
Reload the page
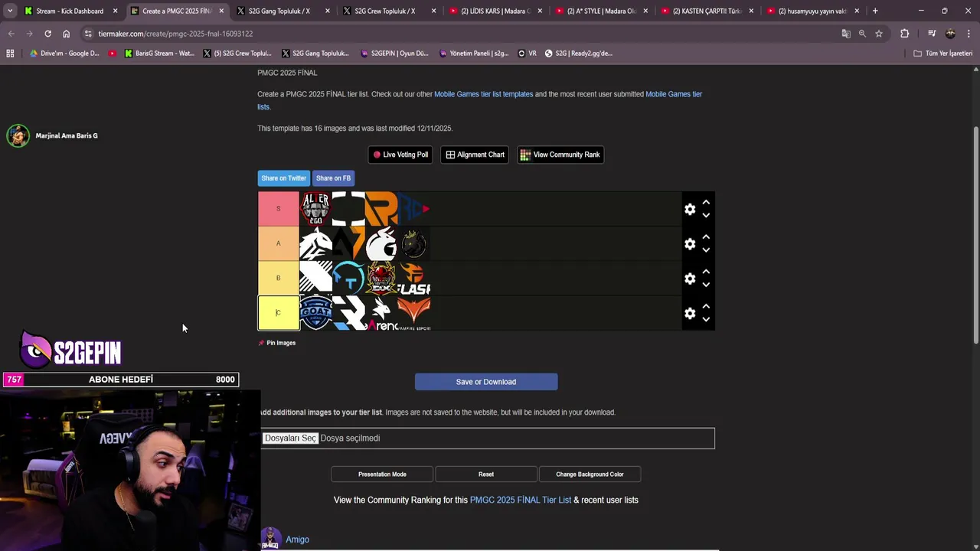[x=47, y=34]
